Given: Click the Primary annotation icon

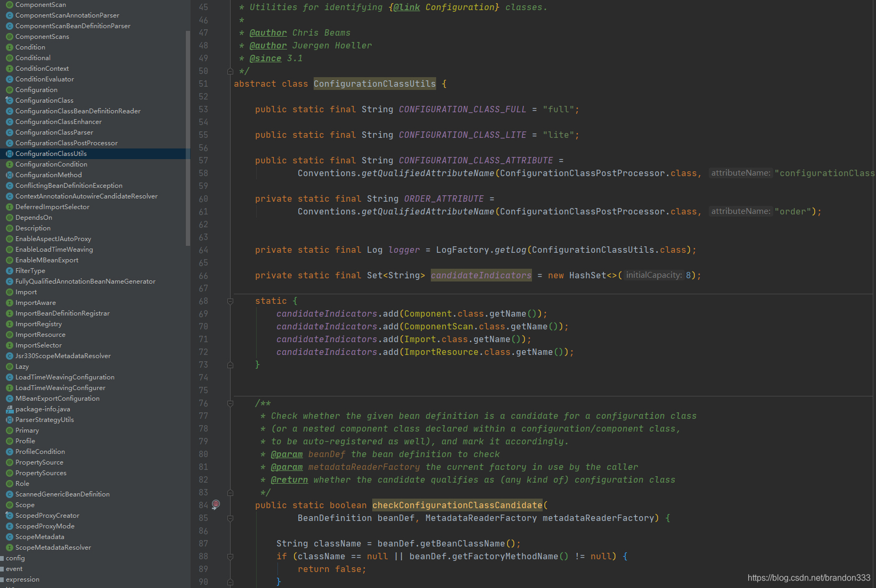Looking at the screenshot, I should 9,430.
